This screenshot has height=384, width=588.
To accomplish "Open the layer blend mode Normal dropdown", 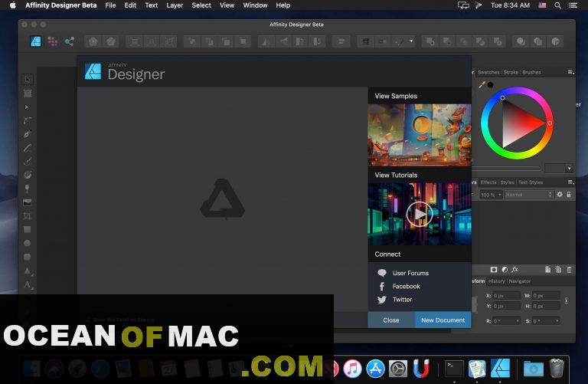I will (x=529, y=195).
